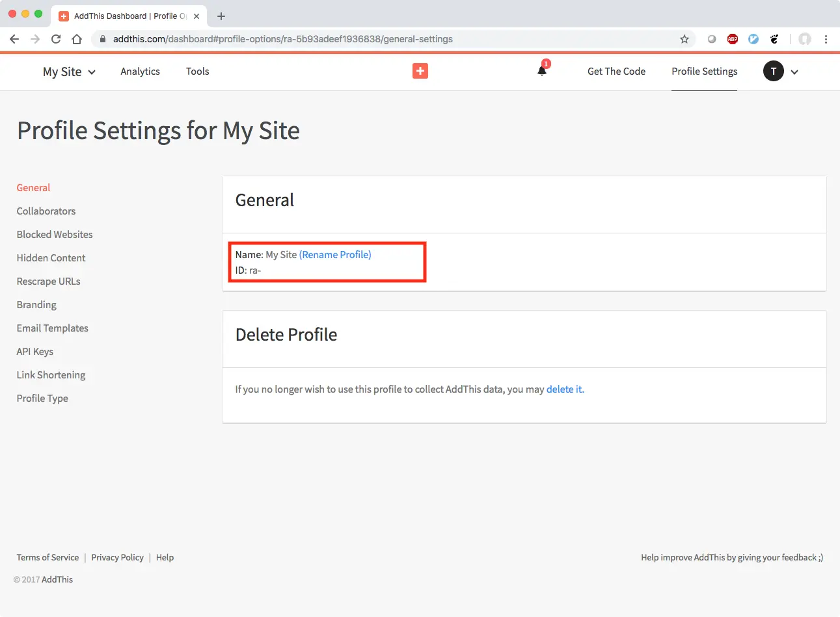The height and width of the screenshot is (617, 840).
Task: Click the browser back arrow
Action: 14,39
